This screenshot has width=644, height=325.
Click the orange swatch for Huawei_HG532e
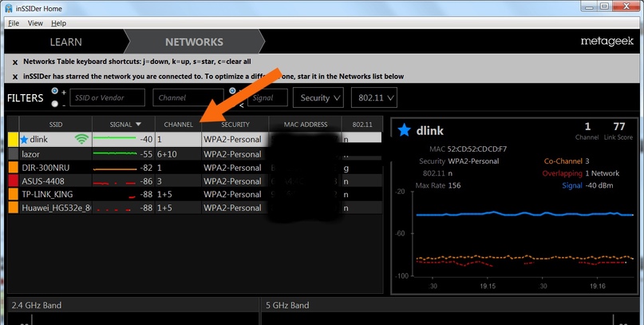tap(13, 208)
